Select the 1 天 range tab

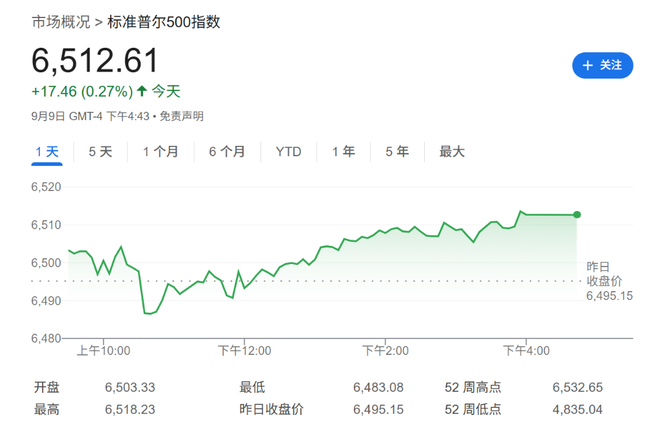pyautogui.click(x=47, y=152)
